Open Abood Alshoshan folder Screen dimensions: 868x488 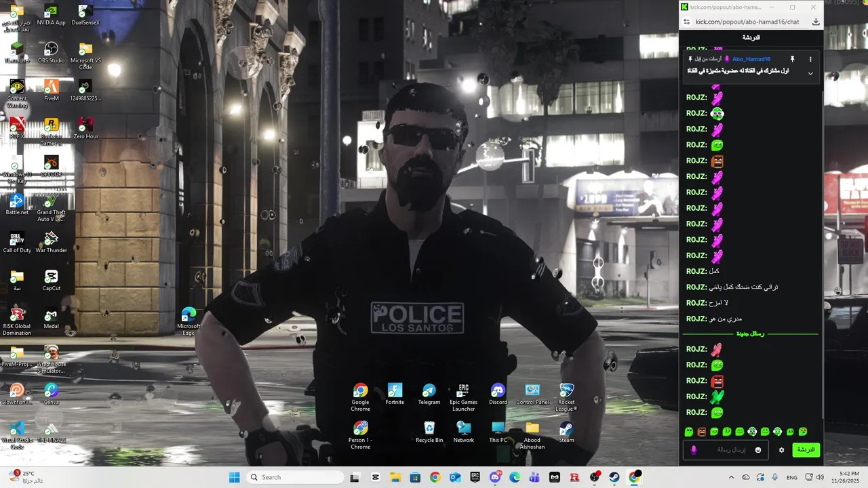tap(532, 435)
